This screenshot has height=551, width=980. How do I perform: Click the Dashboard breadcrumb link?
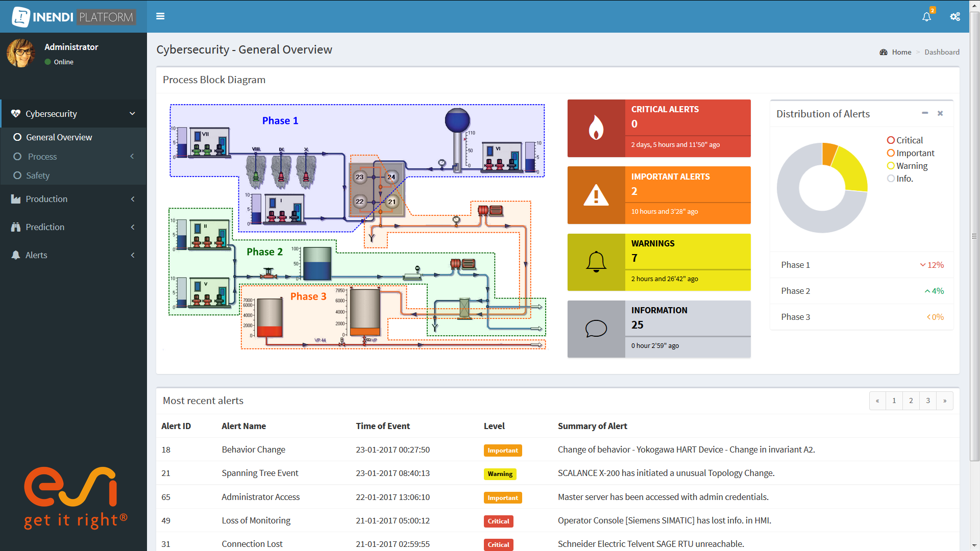(x=942, y=52)
